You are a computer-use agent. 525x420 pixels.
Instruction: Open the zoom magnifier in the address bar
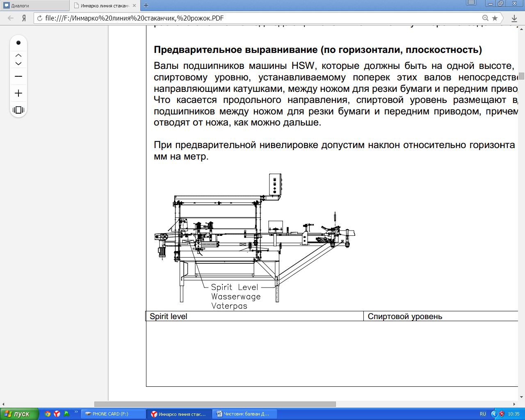click(486, 18)
